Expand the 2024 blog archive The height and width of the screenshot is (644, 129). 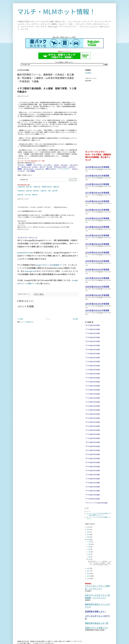pyautogui.click(x=86, y=527)
